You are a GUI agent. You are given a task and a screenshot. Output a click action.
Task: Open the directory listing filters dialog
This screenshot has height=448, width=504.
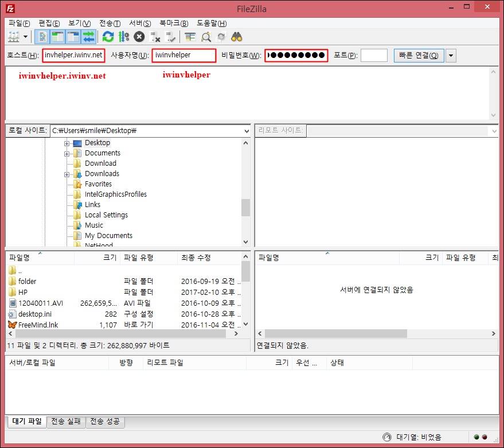(190, 37)
